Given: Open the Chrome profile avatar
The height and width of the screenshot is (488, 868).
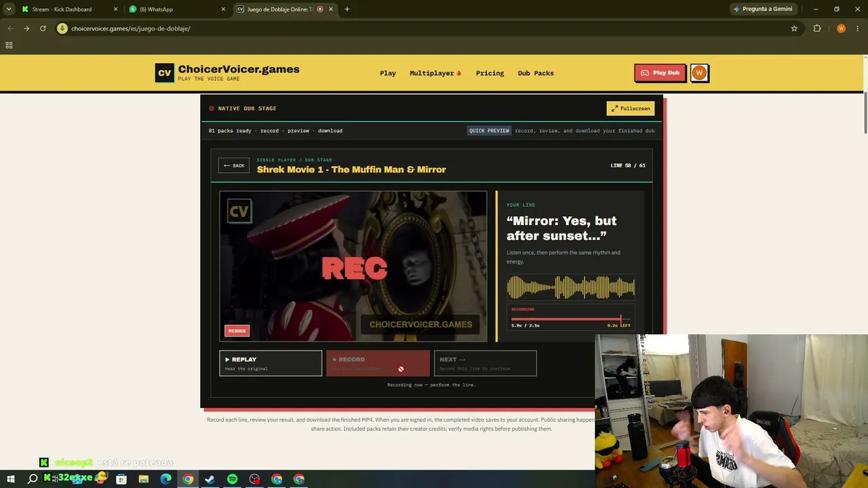Looking at the screenshot, I should point(841,28).
